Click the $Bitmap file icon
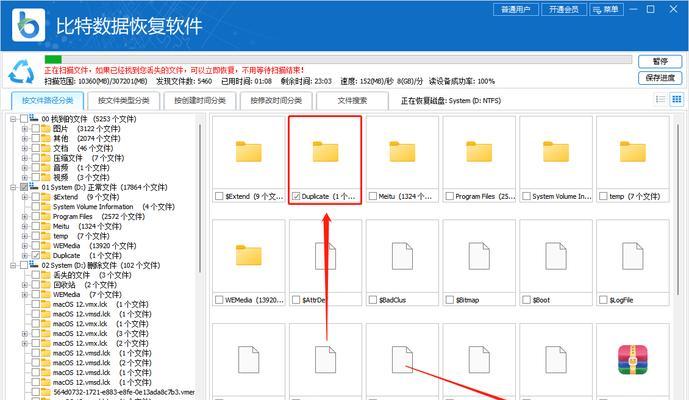This screenshot has height=400, width=689. [x=479, y=256]
